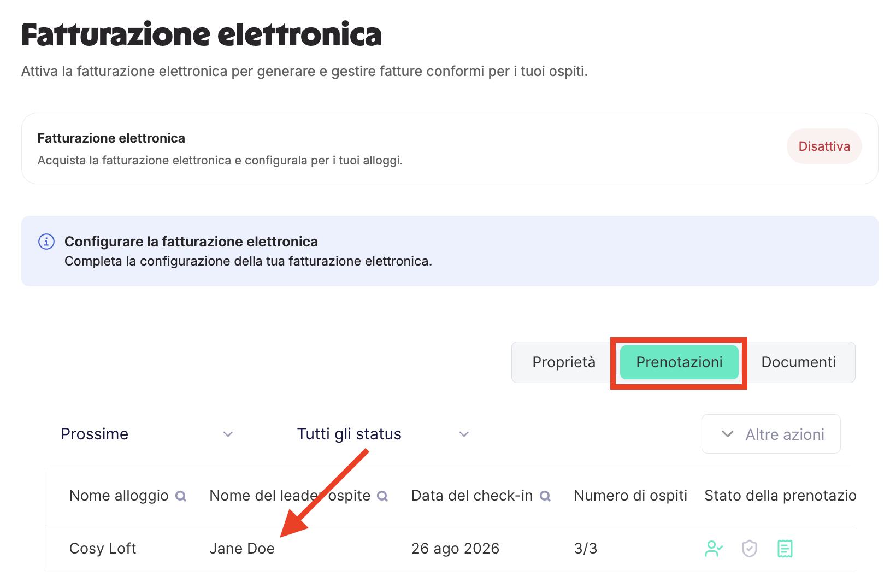896x588 pixels.
Task: Click the guest check-in status icon
Action: 714,549
